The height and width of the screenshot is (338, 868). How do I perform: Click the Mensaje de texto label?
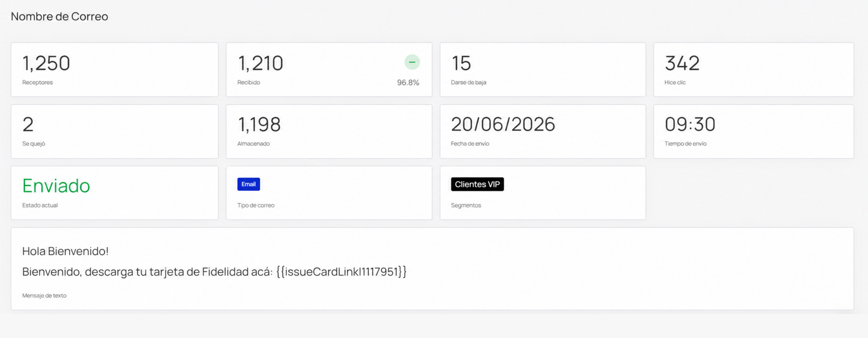click(44, 296)
